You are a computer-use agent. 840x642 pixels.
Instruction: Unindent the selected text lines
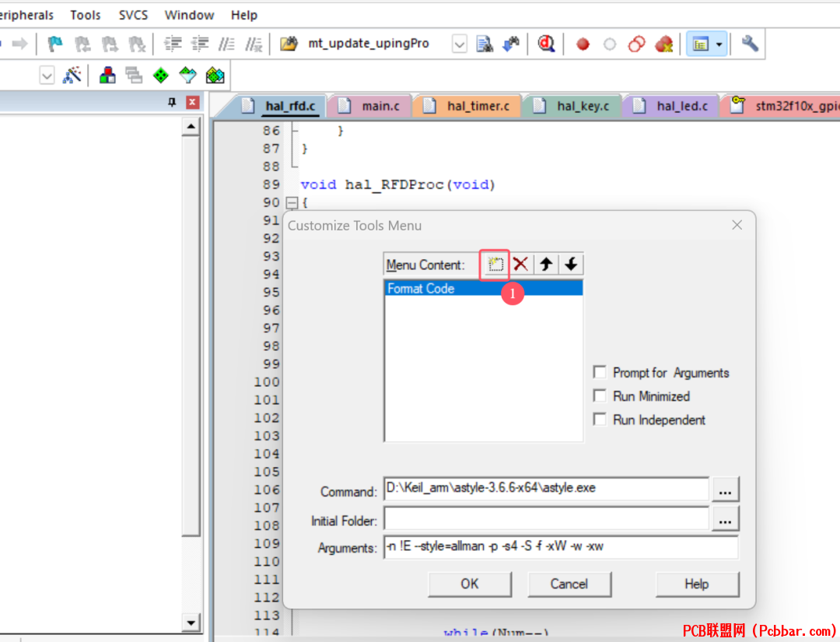click(x=200, y=44)
